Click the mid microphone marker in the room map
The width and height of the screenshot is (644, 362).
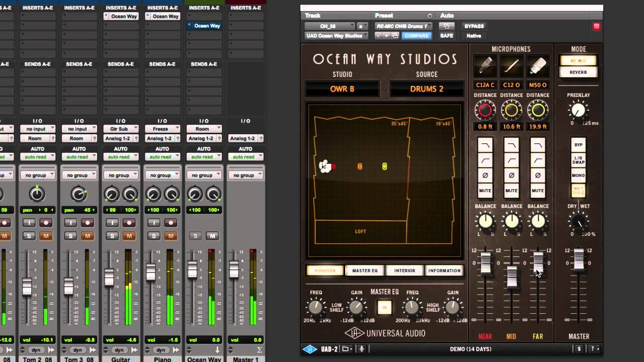click(x=360, y=166)
